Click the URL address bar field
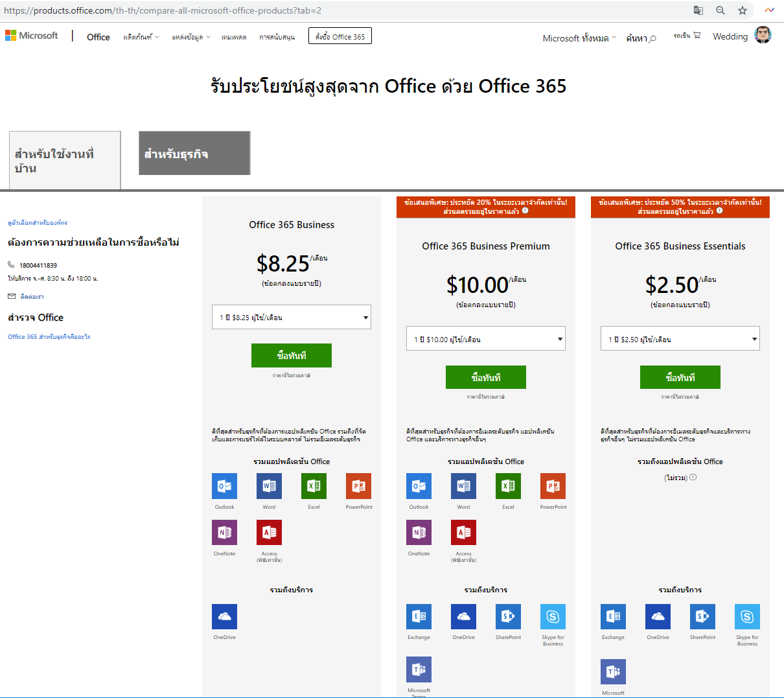This screenshot has height=698, width=784. [343, 10]
